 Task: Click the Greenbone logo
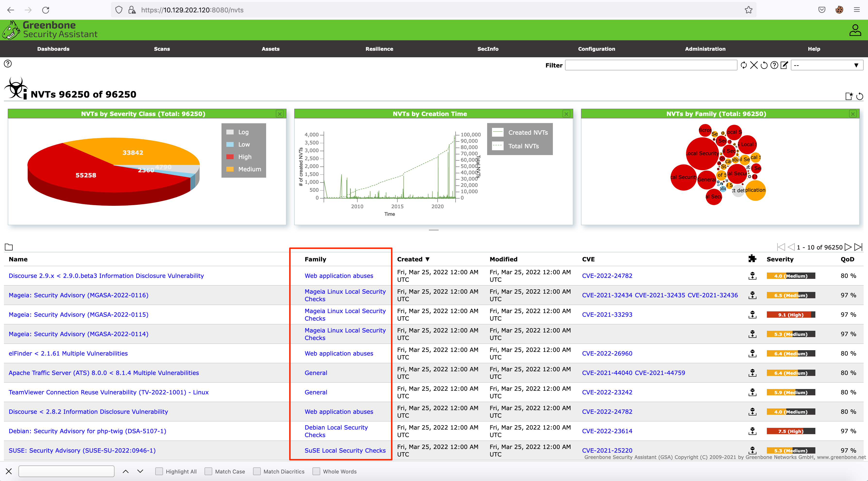click(x=50, y=30)
